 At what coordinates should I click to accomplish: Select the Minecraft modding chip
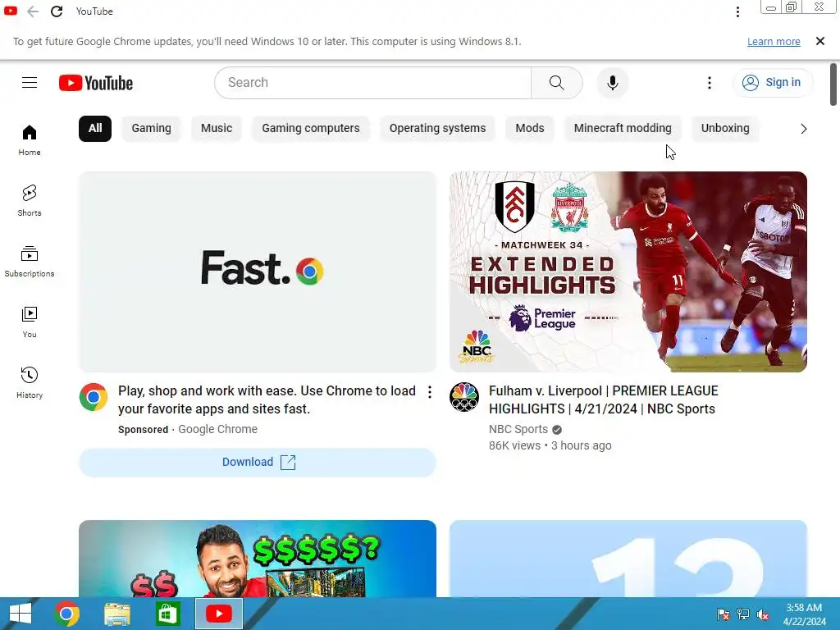pos(623,129)
